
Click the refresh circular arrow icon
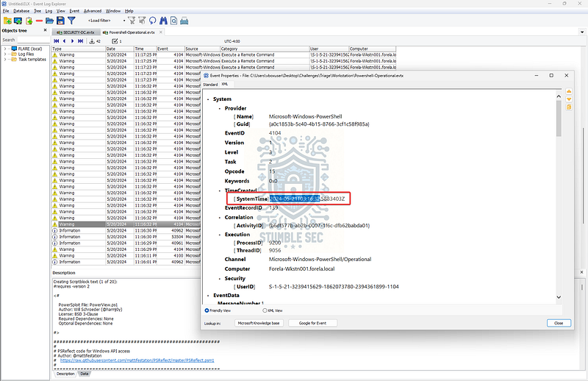pos(152,21)
